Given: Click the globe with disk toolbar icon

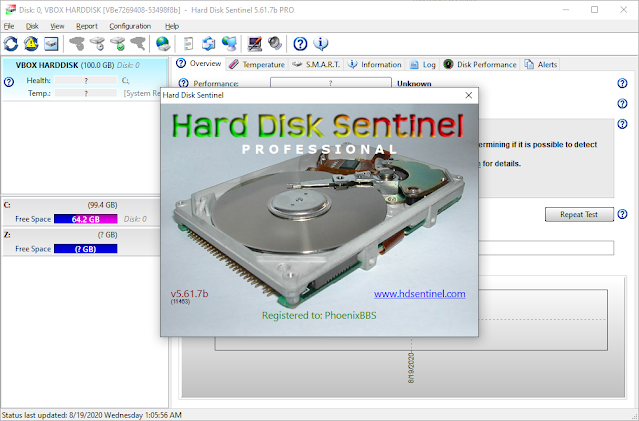Looking at the screenshot, I should coord(163,44).
